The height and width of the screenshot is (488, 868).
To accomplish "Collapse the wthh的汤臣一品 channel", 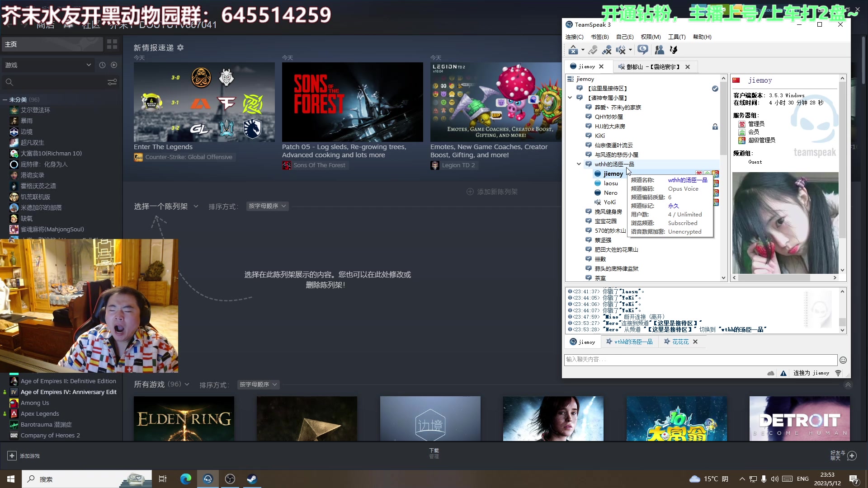I will click(x=579, y=164).
